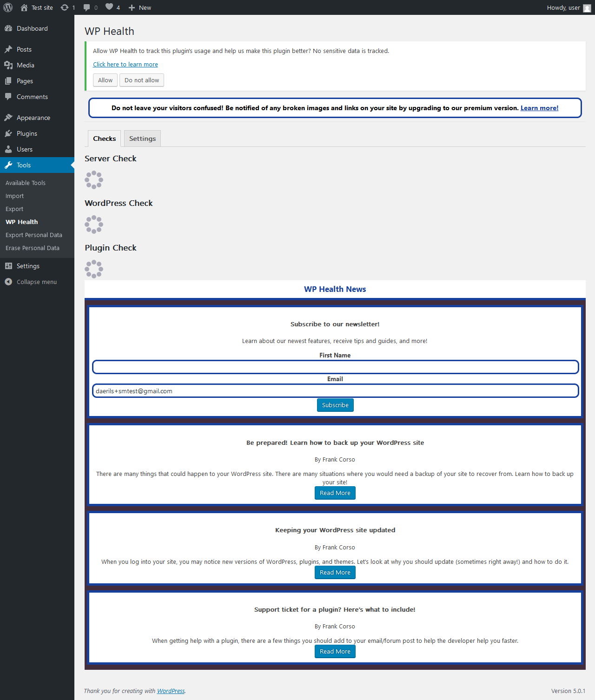Open Appearance menu label

[x=33, y=118]
